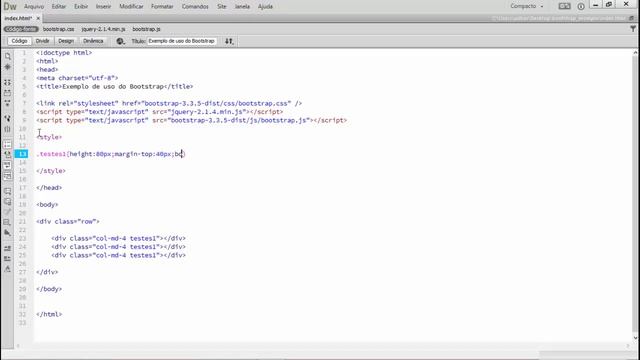The width and height of the screenshot is (640, 360).
Task: Click the .testes1 CSS rule line
Action: tap(111, 154)
